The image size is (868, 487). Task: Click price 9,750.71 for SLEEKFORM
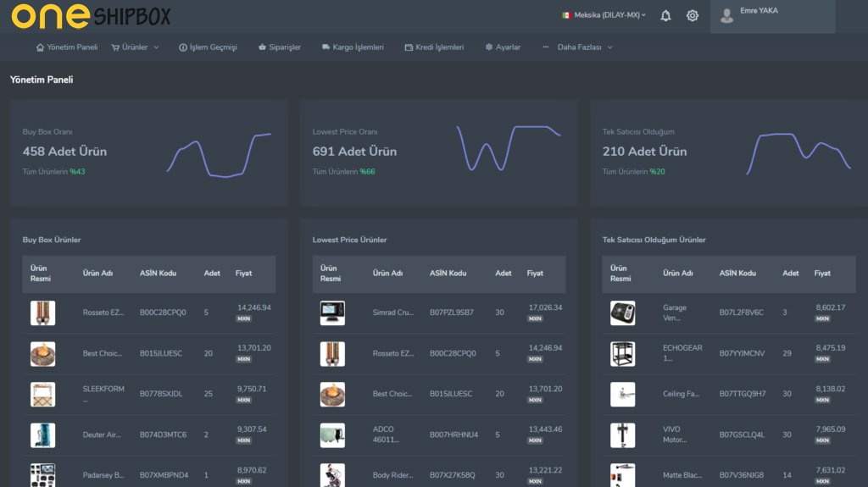point(252,389)
